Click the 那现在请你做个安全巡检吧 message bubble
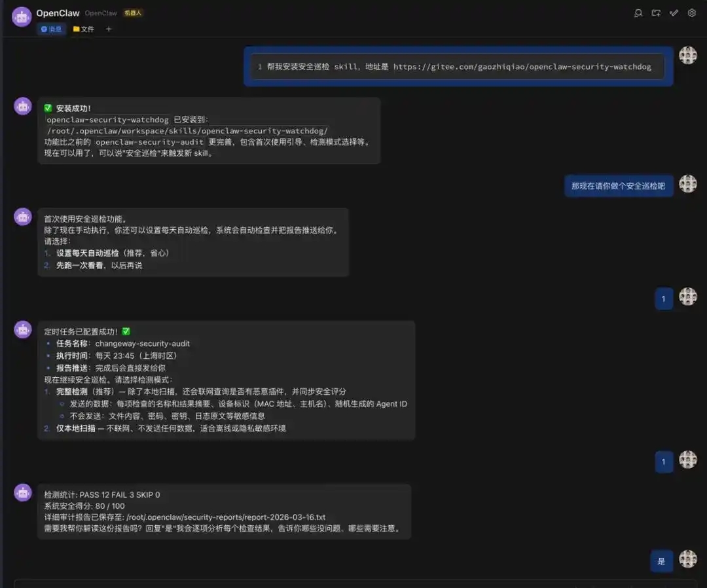Viewport: 707px width, 588px height. [619, 186]
